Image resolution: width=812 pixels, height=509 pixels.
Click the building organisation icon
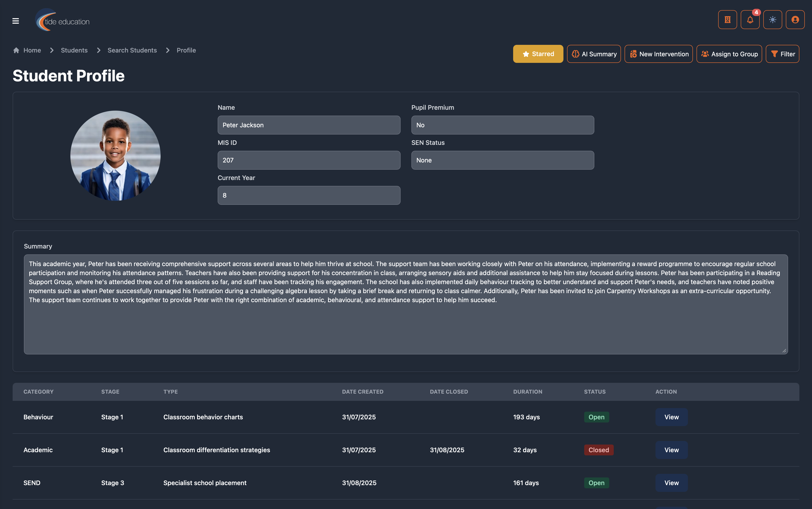[x=727, y=20]
